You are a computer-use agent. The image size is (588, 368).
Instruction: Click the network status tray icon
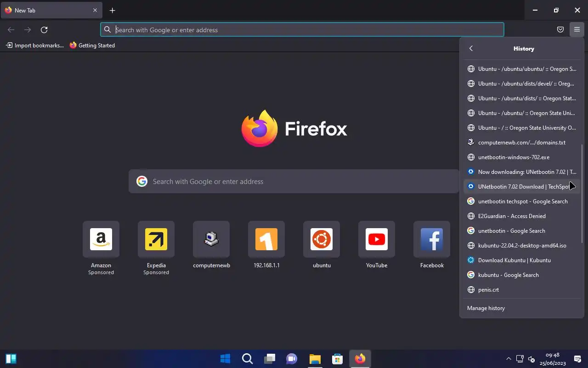click(x=520, y=359)
